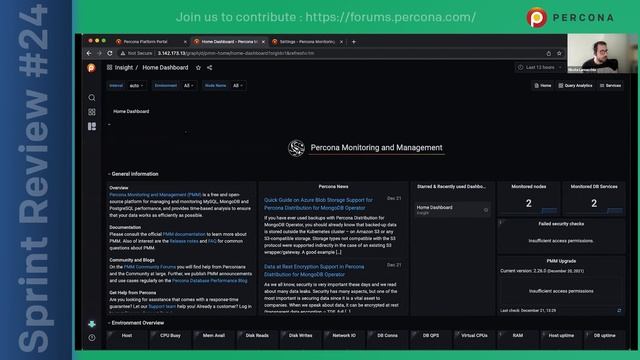Click the dashboard grid icon beside Insight
This screenshot has width=640, height=360.
coord(109,68)
